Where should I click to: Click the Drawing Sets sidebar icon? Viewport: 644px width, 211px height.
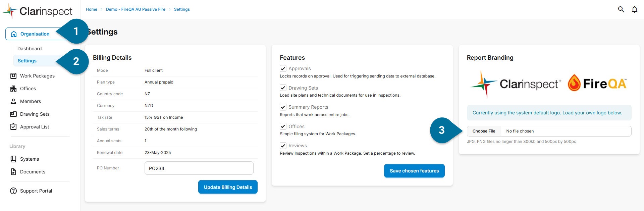coord(13,114)
